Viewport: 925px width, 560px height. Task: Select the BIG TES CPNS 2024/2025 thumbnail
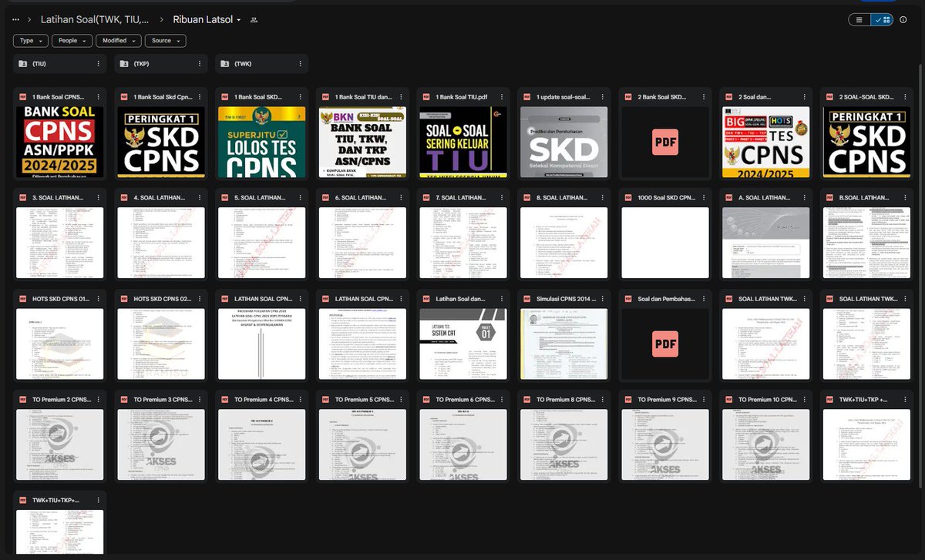767,143
